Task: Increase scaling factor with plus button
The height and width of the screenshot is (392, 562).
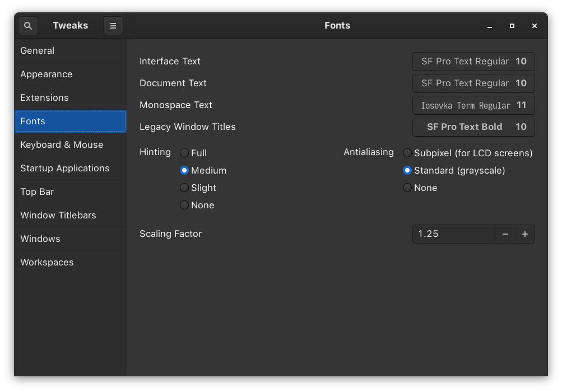Action: (525, 234)
